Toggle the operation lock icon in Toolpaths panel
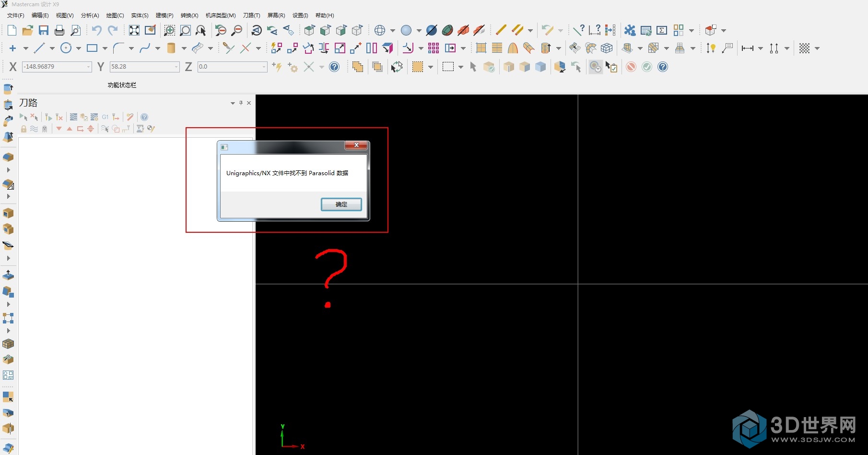The width and height of the screenshot is (868, 455). tap(23, 129)
